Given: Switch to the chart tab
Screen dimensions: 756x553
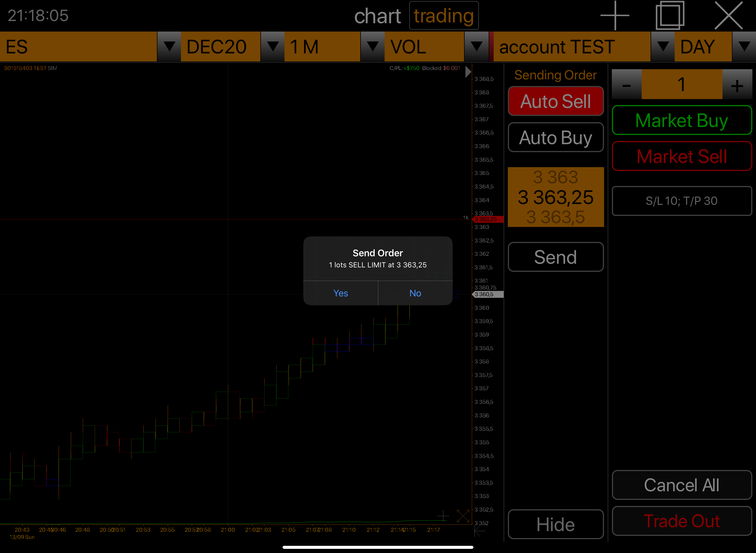Looking at the screenshot, I should [x=377, y=16].
